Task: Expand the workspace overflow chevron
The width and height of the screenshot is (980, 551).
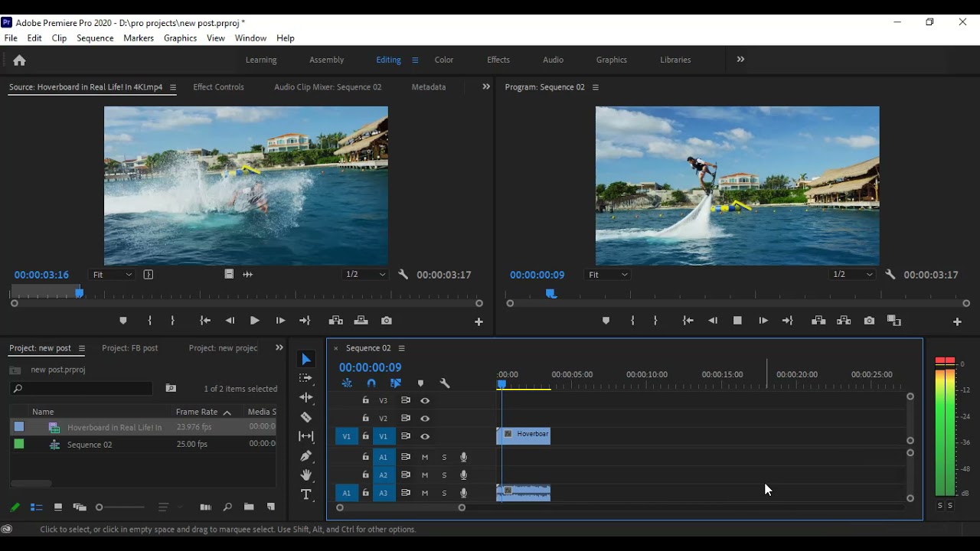Action: point(740,60)
